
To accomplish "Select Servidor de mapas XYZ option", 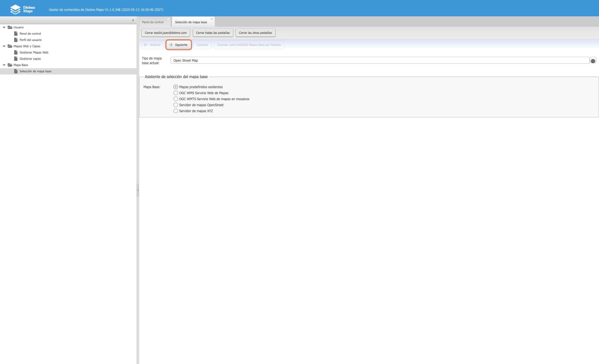I will point(176,111).
